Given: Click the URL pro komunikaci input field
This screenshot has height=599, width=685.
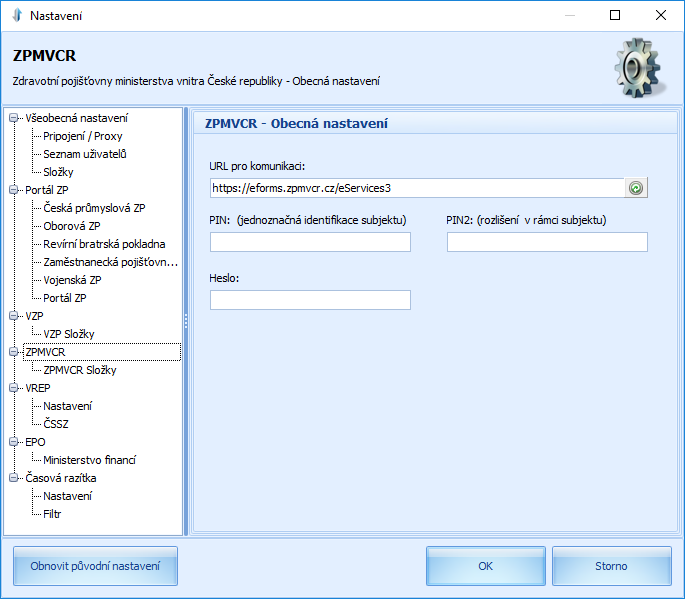Looking at the screenshot, I should pos(417,188).
